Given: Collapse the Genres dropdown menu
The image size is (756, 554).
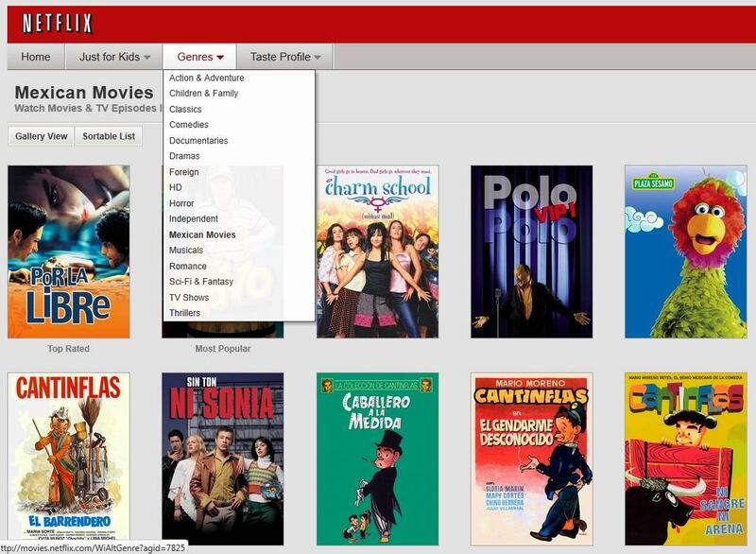Looking at the screenshot, I should pyautogui.click(x=199, y=57).
